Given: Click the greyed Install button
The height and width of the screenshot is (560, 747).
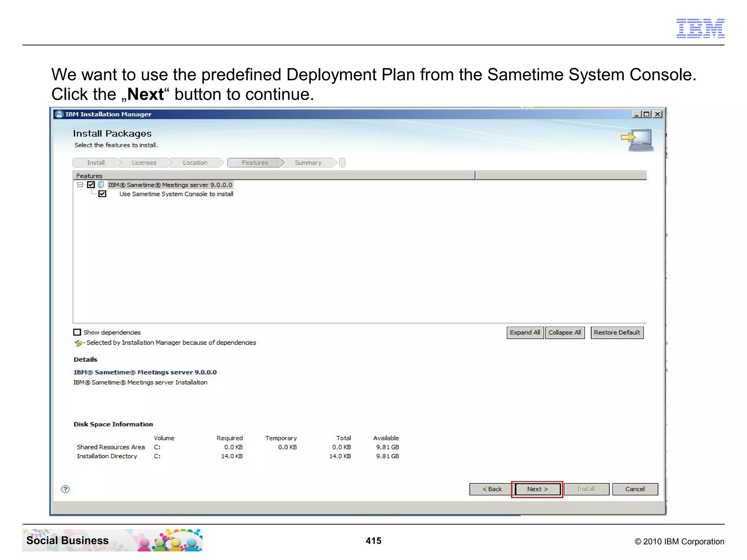Looking at the screenshot, I should (x=586, y=489).
